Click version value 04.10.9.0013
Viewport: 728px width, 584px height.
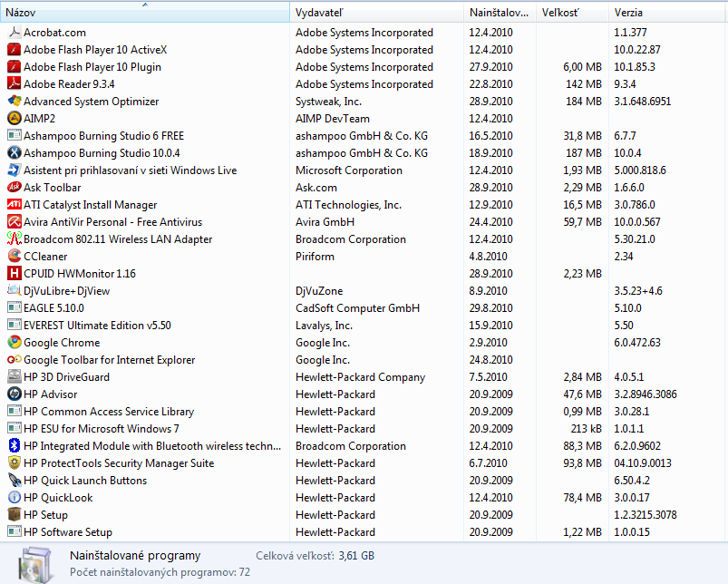pyautogui.click(x=643, y=463)
